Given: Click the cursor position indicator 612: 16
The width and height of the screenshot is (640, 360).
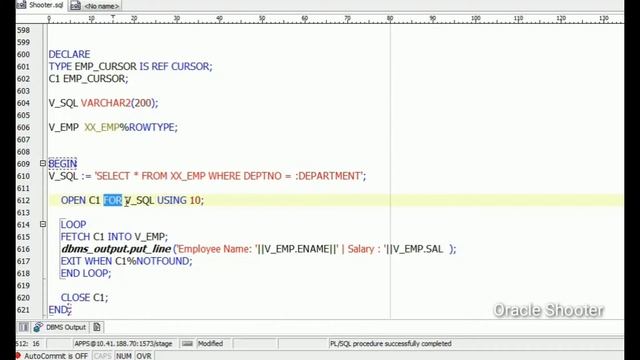Looking at the screenshot, I should [x=28, y=344].
